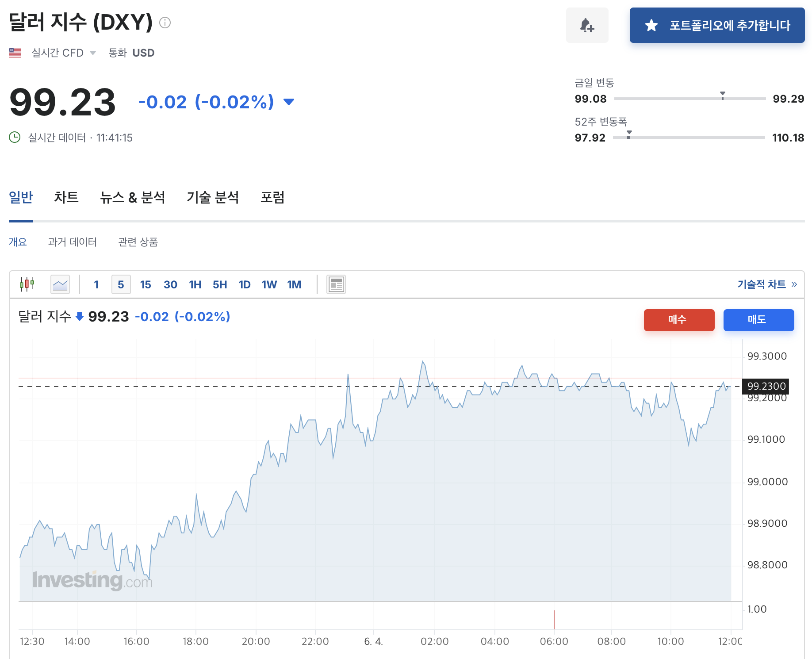Screen dimensions: 812x659
Task: Select the 1W interval
Action: coord(269,284)
